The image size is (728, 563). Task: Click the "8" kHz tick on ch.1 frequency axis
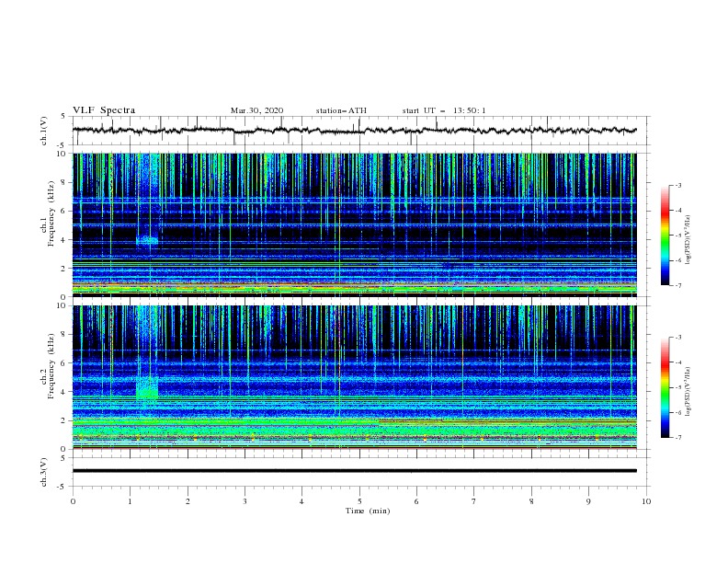[x=64, y=182]
